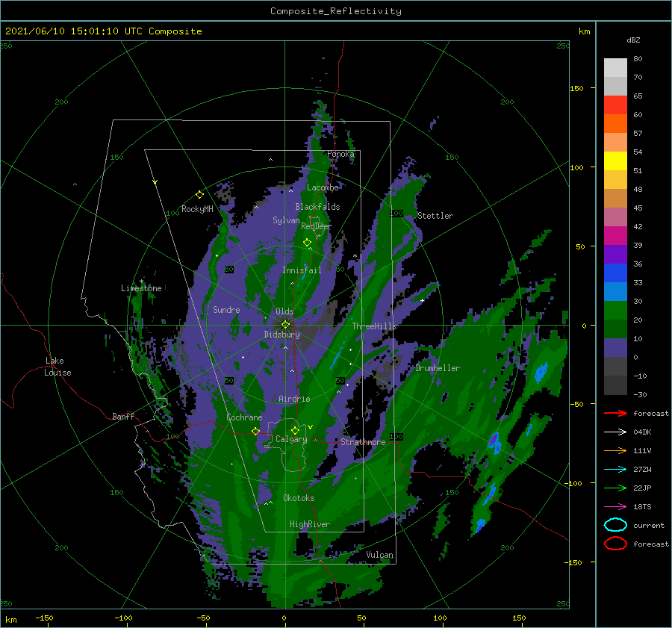Screen dimensions: 672x628
Task: Click the Strathmore label
Action: pos(363,442)
